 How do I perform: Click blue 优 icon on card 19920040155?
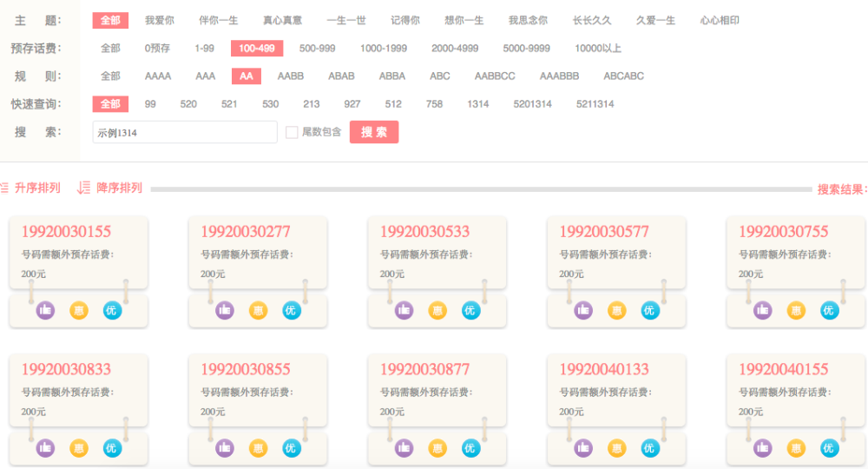click(x=829, y=448)
